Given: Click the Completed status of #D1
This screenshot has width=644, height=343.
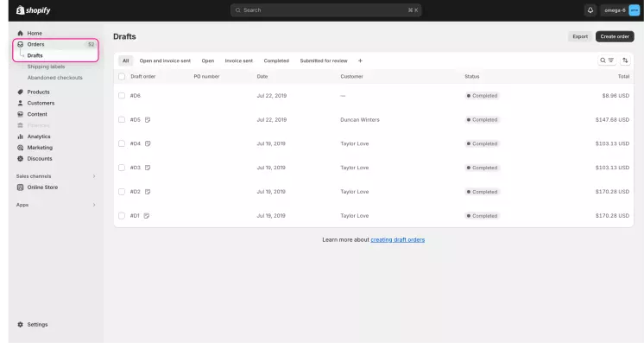Looking at the screenshot, I should [x=483, y=215].
